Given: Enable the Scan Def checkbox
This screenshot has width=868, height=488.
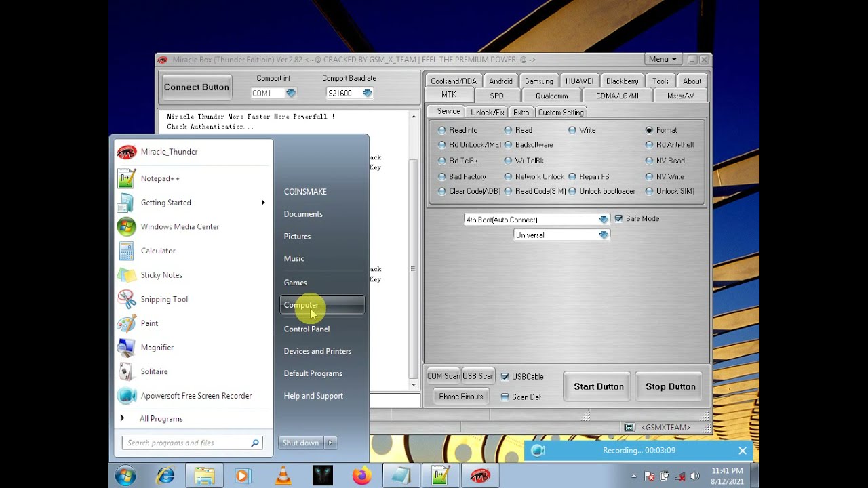Looking at the screenshot, I should tap(505, 397).
